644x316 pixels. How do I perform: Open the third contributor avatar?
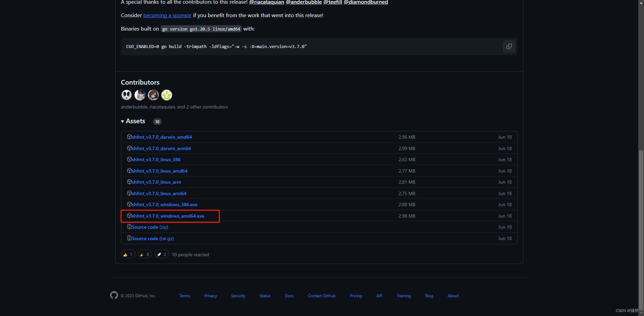[153, 95]
